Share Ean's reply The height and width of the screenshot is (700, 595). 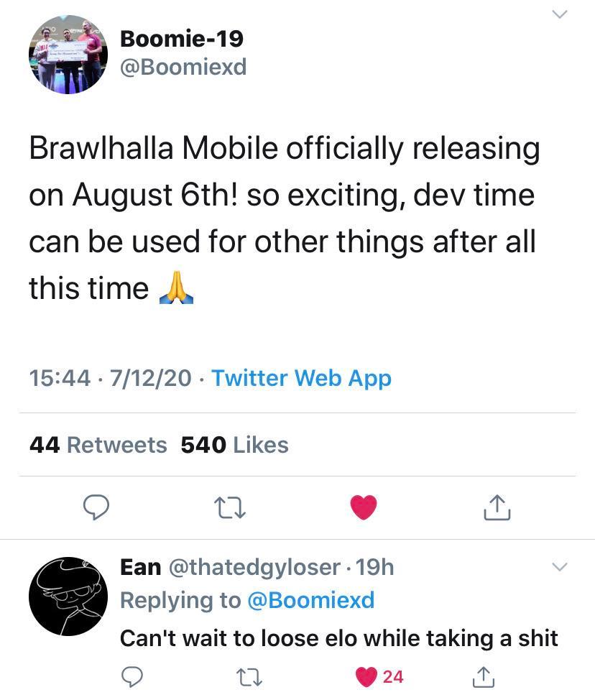tap(484, 676)
